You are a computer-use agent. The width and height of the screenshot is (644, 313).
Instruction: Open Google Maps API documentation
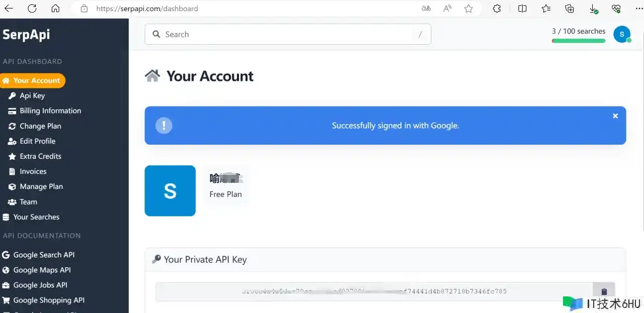(x=37, y=270)
